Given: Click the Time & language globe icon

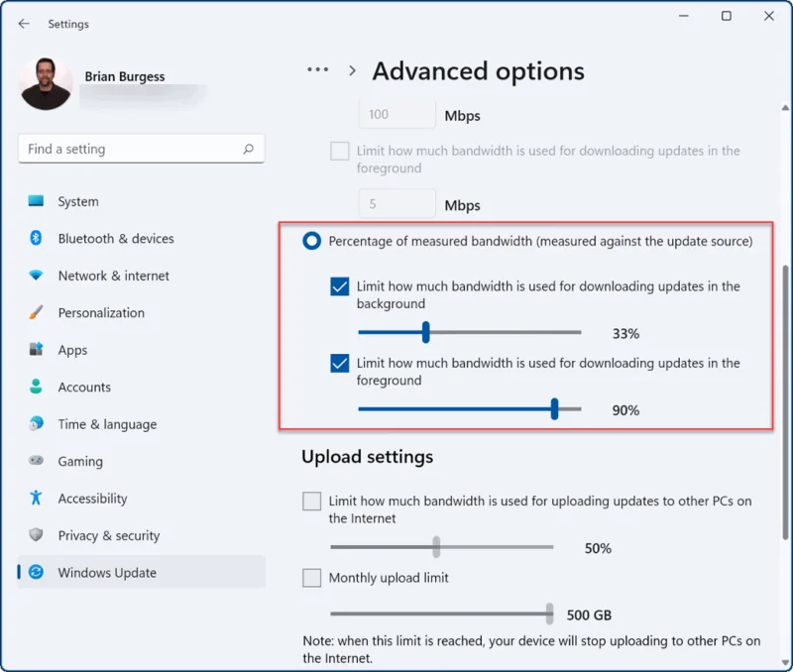Looking at the screenshot, I should click(x=36, y=423).
